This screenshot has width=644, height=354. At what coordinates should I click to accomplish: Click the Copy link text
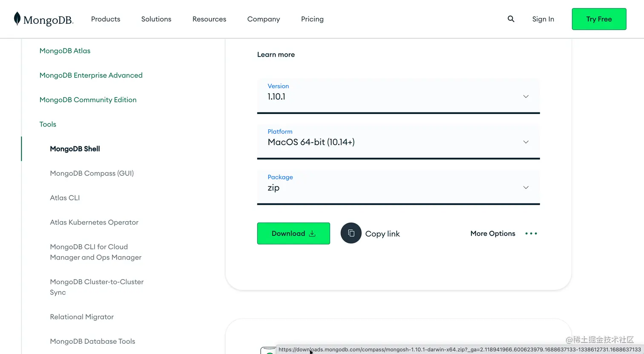click(x=382, y=234)
